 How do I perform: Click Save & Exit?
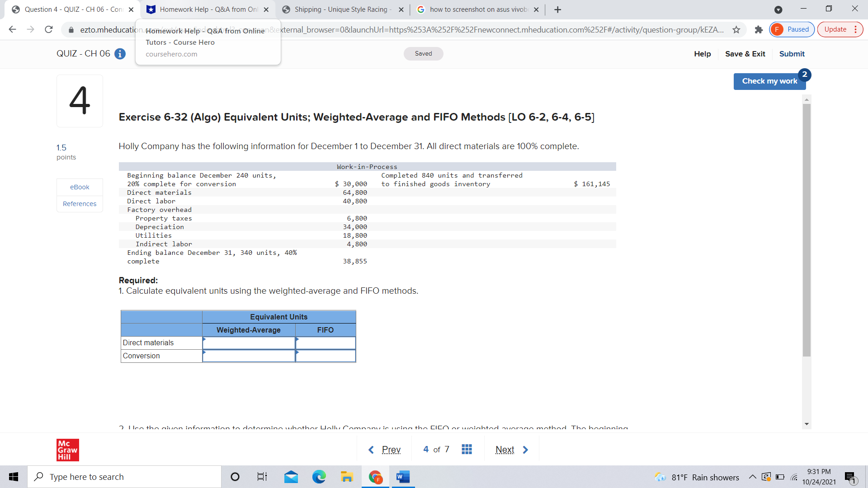pyautogui.click(x=745, y=54)
